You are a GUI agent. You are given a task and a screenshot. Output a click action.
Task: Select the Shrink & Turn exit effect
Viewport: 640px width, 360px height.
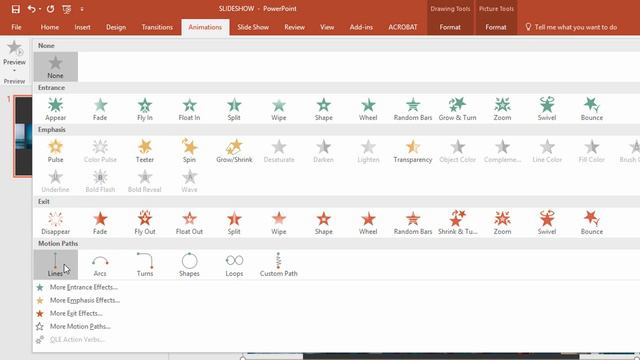(458, 223)
